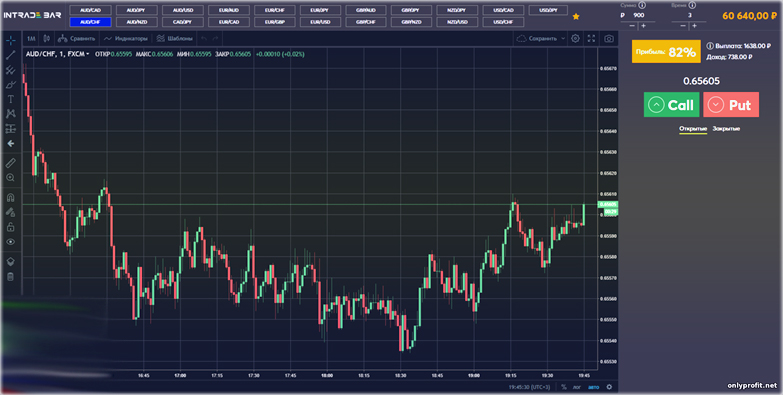Image resolution: width=783 pixels, height=395 pixels.
Task: Take a chart snapshot with camera icon
Action: tap(609, 38)
